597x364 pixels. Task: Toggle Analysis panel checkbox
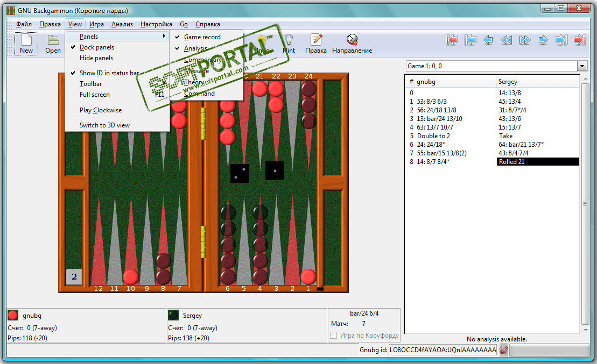(178, 48)
